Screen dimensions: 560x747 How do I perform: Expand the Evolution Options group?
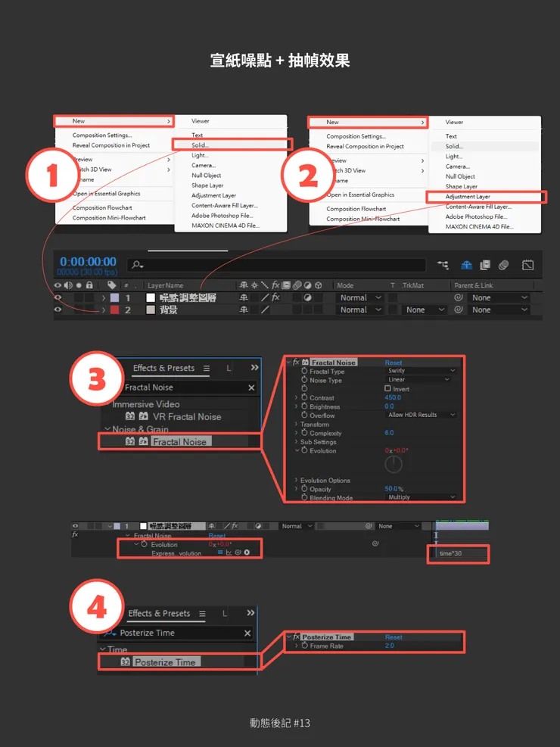click(x=296, y=480)
